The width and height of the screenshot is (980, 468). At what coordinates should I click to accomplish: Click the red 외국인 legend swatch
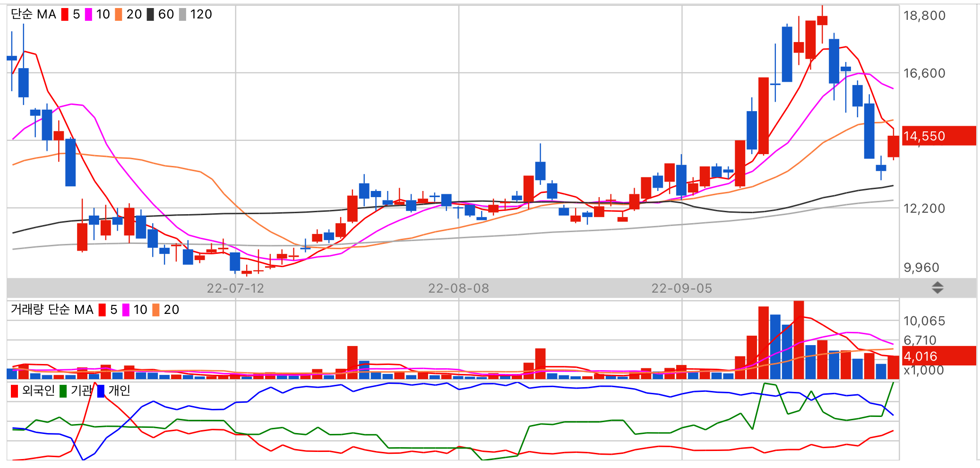click(x=15, y=391)
